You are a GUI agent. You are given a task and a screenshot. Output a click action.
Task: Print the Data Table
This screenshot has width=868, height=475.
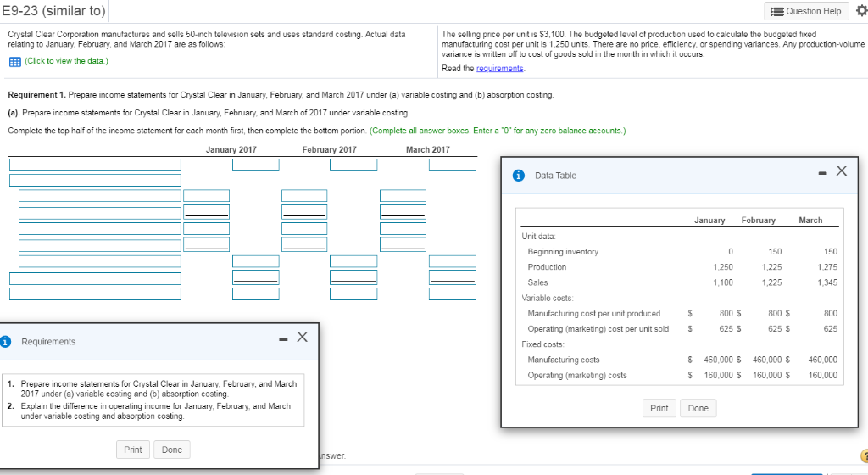(x=659, y=408)
